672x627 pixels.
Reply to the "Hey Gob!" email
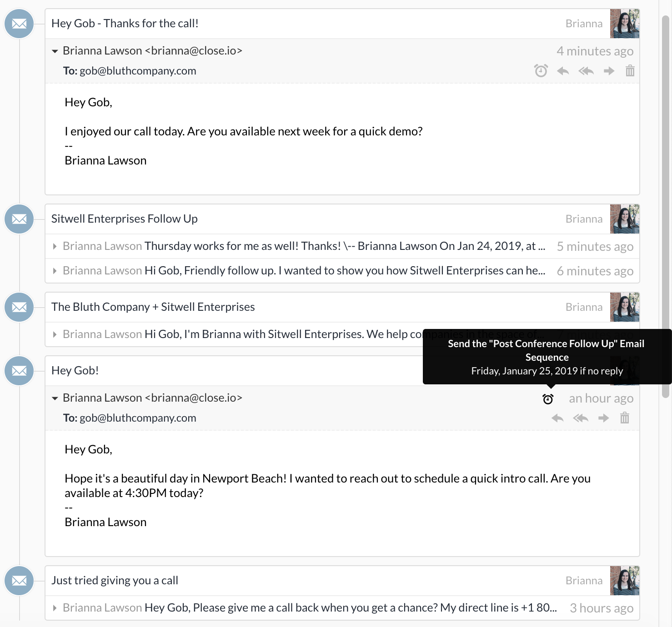[557, 418]
